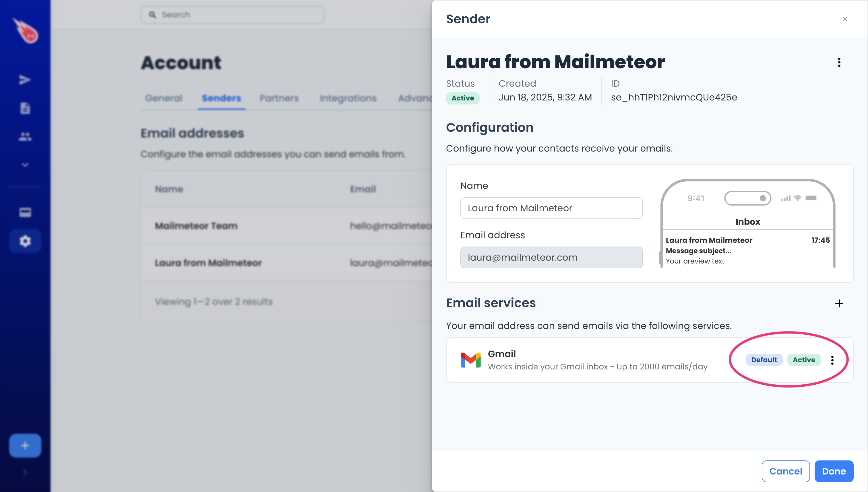868x492 pixels.
Task: Switch to the General tab
Action: point(164,98)
